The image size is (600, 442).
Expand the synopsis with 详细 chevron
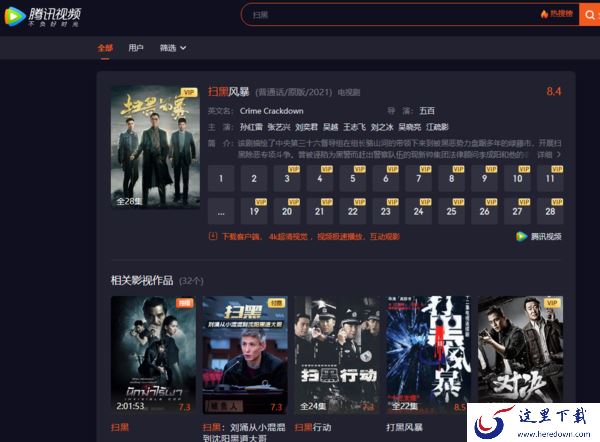coord(549,155)
